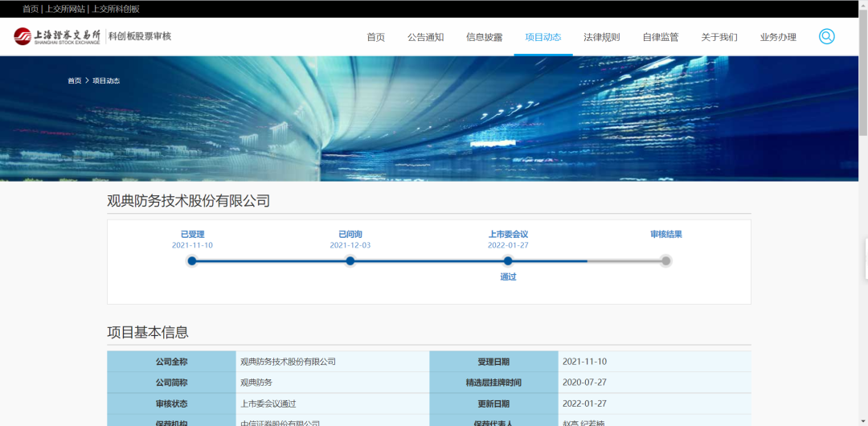Open the 公告通知 menu

click(426, 37)
